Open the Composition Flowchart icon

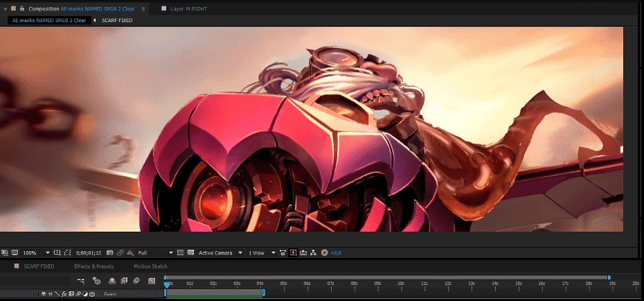(314, 252)
